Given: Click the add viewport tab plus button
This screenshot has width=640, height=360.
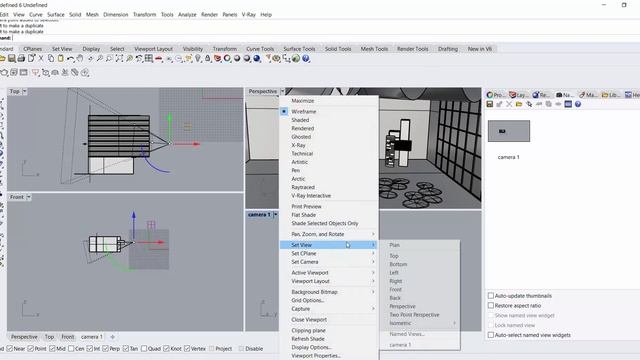Looking at the screenshot, I should (x=112, y=337).
